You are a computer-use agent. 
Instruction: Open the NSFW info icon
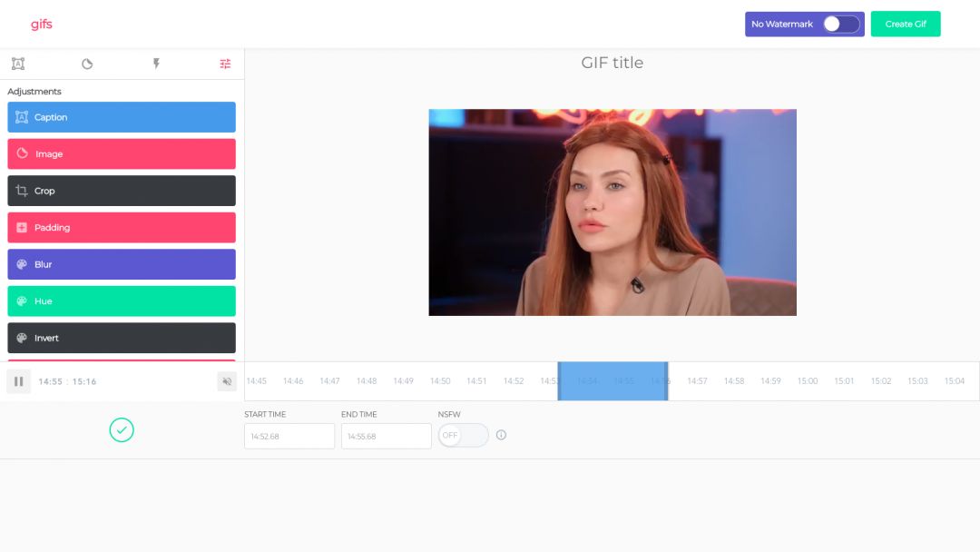tap(501, 435)
